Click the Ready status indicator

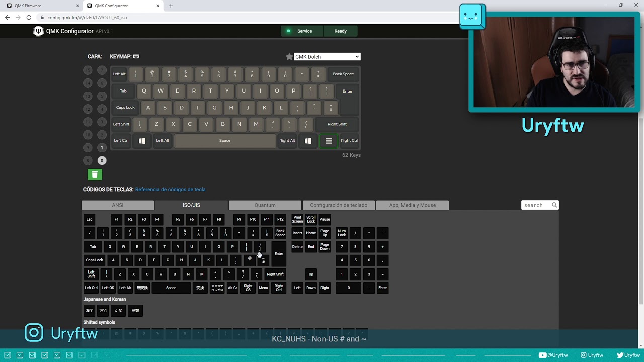(x=341, y=31)
